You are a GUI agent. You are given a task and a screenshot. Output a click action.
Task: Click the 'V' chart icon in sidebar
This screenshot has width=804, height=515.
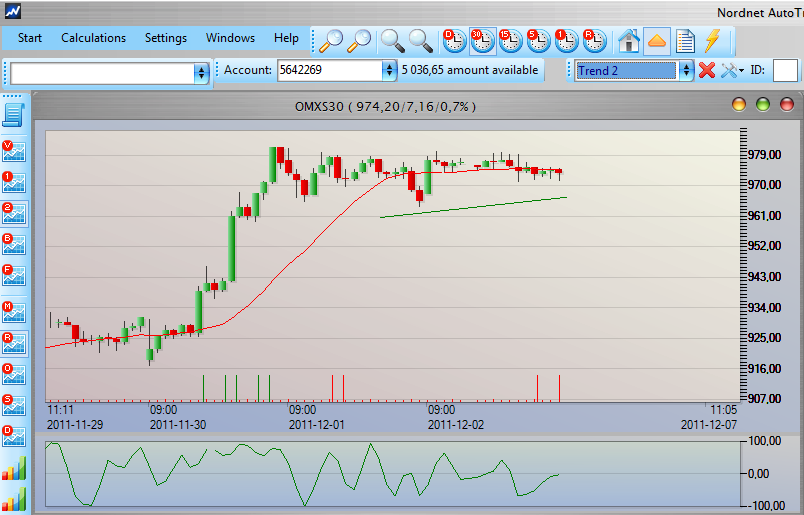pyautogui.click(x=14, y=151)
